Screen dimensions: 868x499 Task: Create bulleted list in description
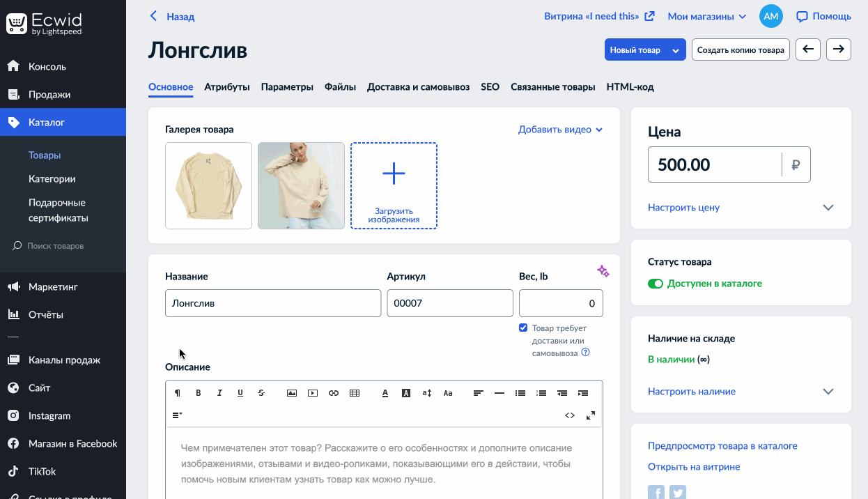[520, 393]
